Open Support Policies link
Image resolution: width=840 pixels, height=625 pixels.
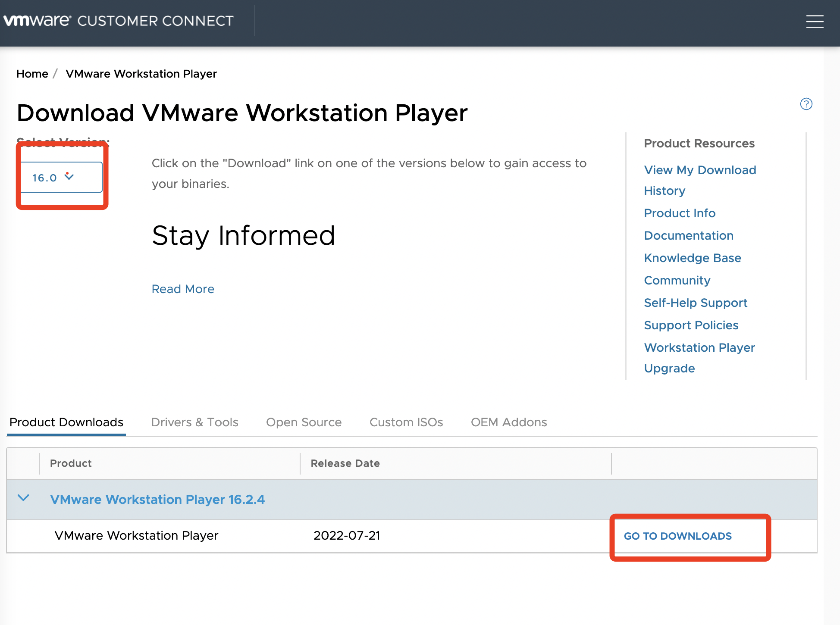691,325
